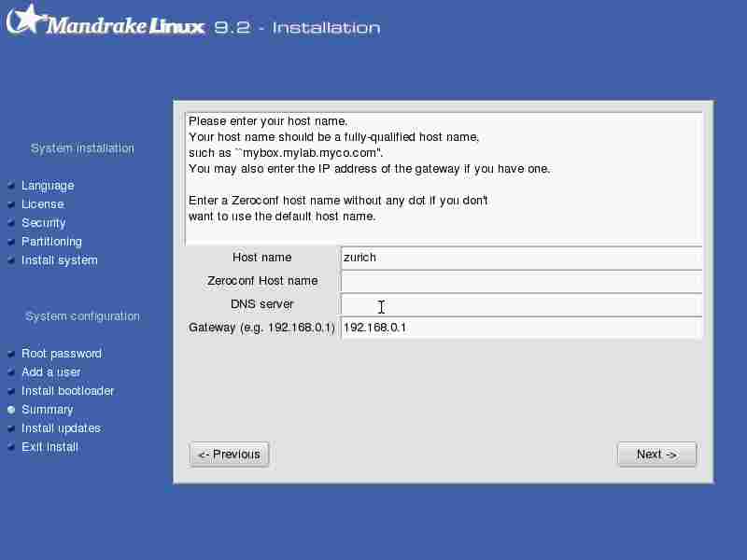Click the bullet icon beside Exit install
Screen dimensions: 747x560
tap(11, 447)
